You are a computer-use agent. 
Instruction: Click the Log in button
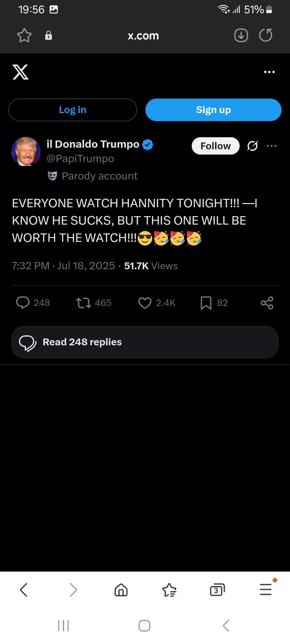tap(72, 110)
